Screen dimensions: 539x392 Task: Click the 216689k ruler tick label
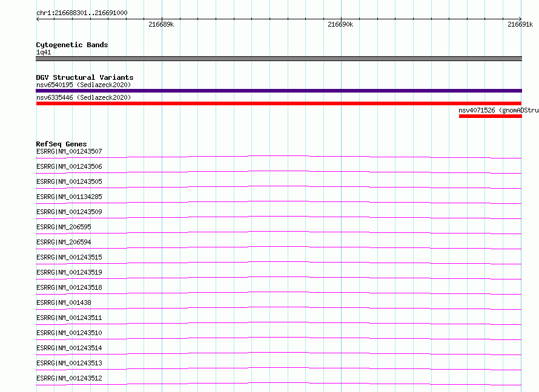(x=161, y=24)
